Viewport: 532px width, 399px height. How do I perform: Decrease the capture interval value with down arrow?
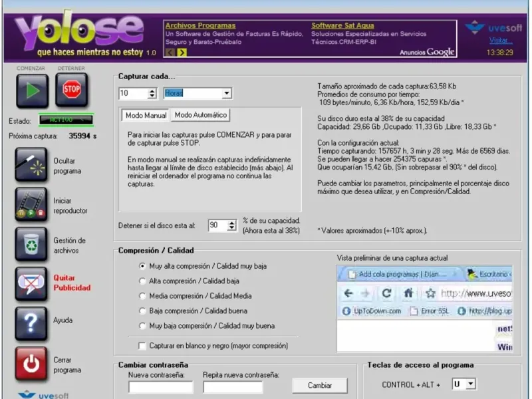152,96
